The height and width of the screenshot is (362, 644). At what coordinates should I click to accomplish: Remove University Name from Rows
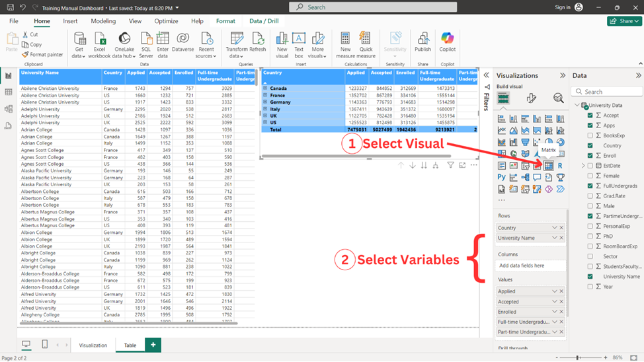point(561,238)
